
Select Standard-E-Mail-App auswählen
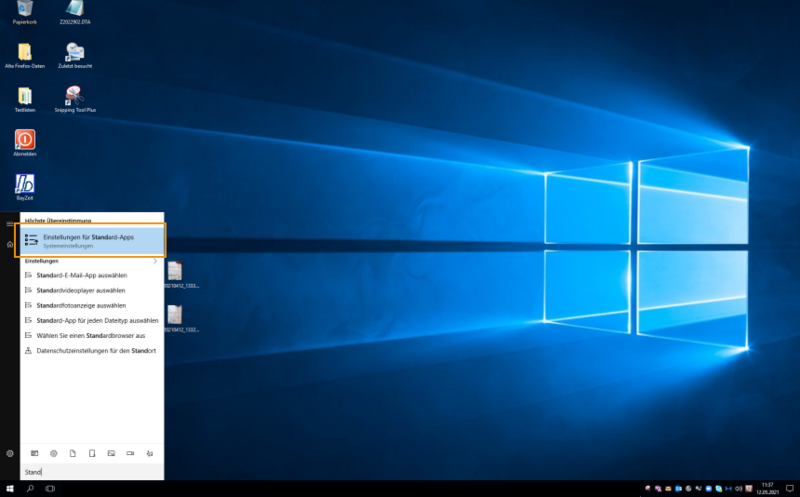(x=80, y=274)
